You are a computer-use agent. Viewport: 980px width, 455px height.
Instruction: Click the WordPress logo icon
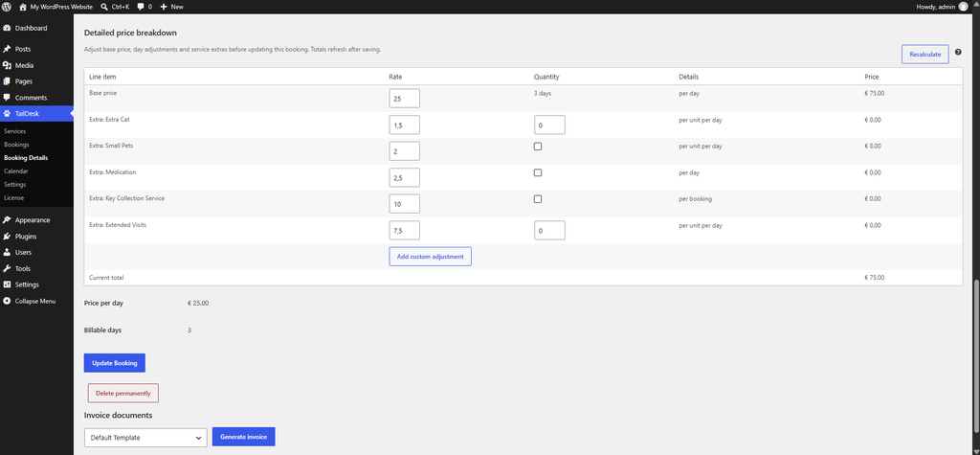click(7, 7)
